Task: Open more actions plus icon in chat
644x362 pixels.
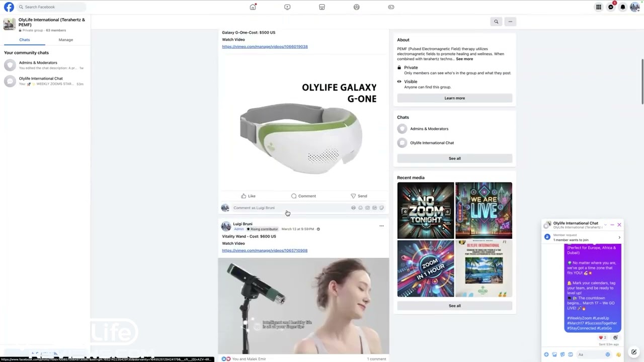Action: click(x=546, y=354)
